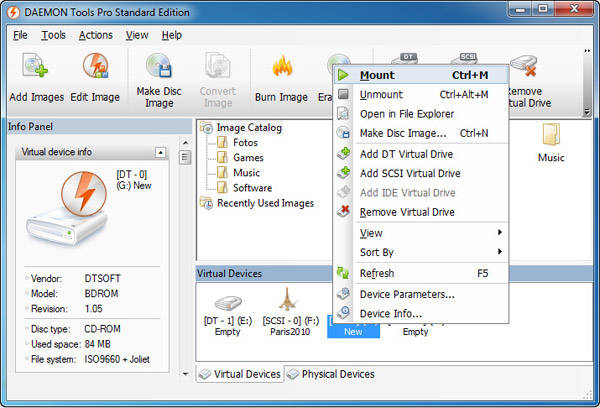The height and width of the screenshot is (408, 600).
Task: Switch to the Virtual Devices tab
Action: pos(240,374)
